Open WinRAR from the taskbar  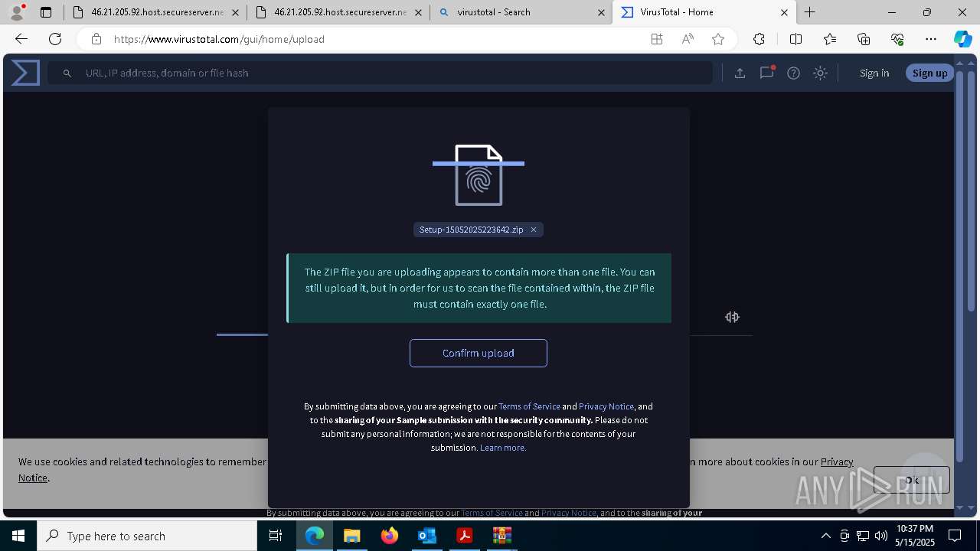pyautogui.click(x=501, y=536)
